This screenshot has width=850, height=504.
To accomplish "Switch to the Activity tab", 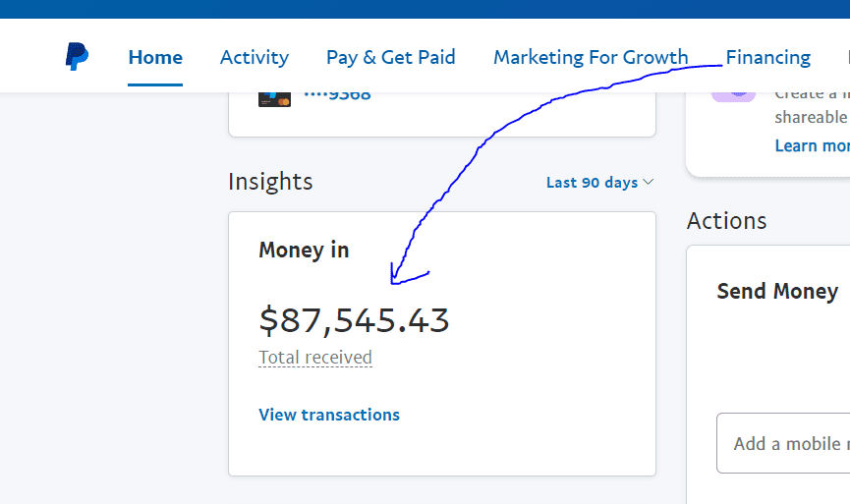I will pos(255,57).
